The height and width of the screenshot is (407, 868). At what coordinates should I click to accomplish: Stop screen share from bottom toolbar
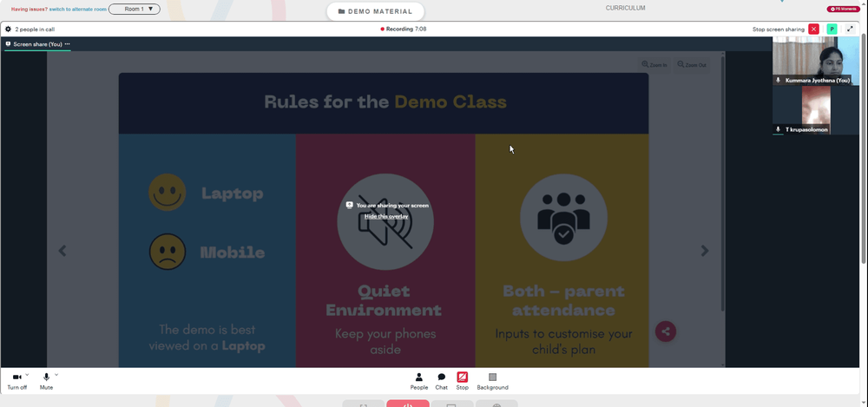[463, 381]
